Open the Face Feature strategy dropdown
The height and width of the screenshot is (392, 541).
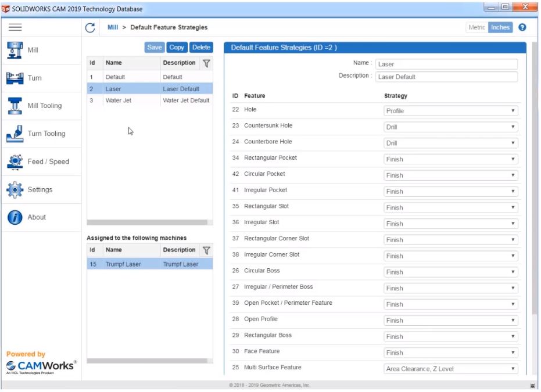[452, 354]
